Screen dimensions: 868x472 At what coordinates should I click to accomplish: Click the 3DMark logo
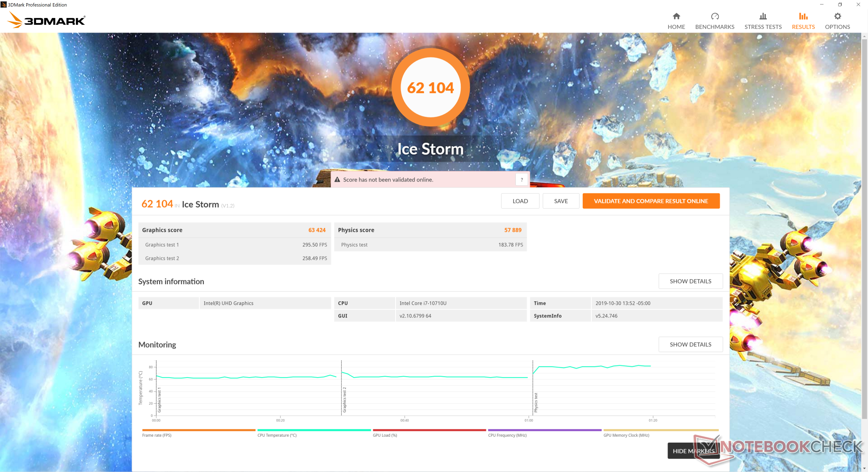[47, 20]
